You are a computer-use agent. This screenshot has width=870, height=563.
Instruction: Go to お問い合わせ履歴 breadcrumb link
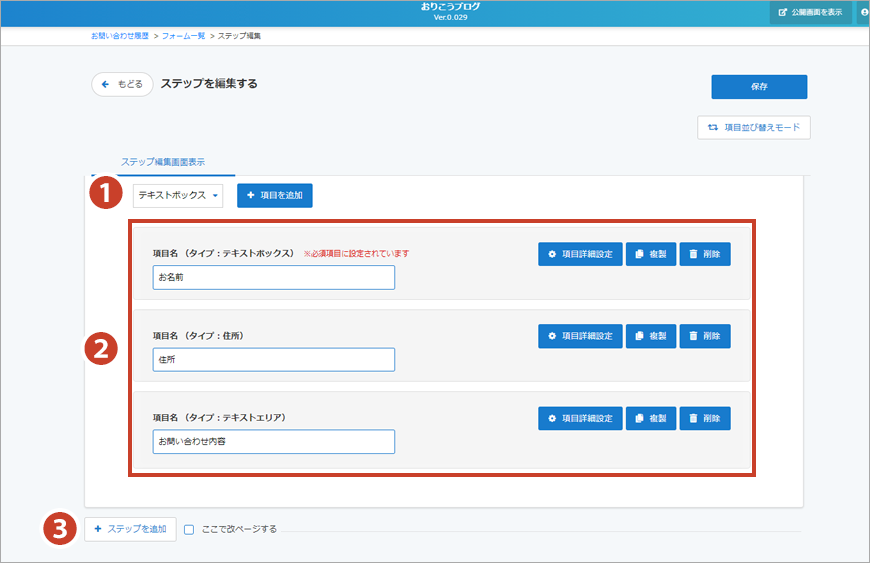point(120,36)
